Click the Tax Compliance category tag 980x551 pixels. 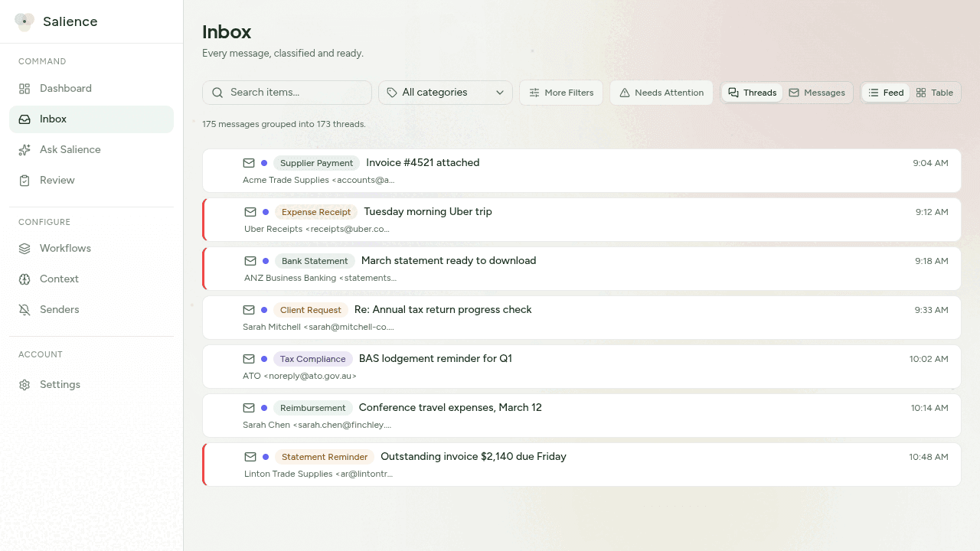[313, 359]
